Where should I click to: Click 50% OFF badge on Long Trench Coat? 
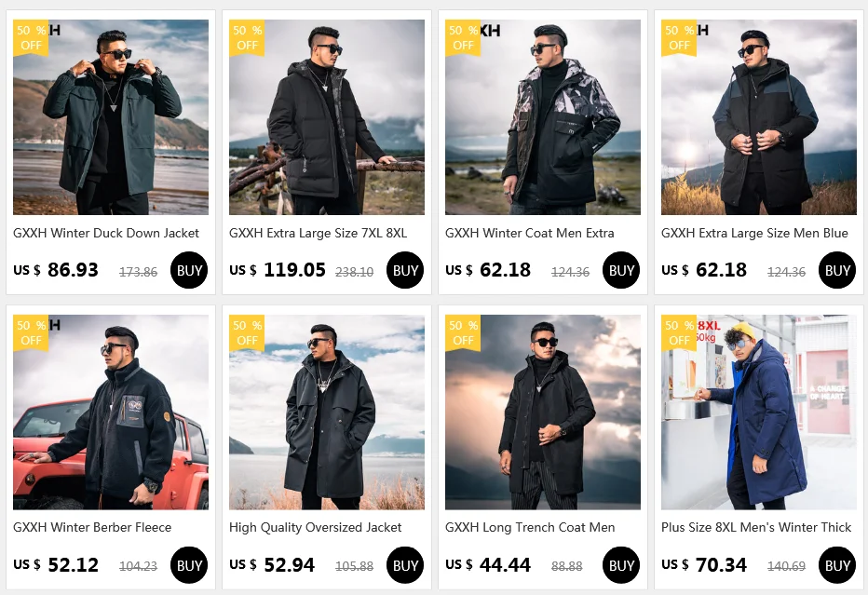(x=463, y=332)
